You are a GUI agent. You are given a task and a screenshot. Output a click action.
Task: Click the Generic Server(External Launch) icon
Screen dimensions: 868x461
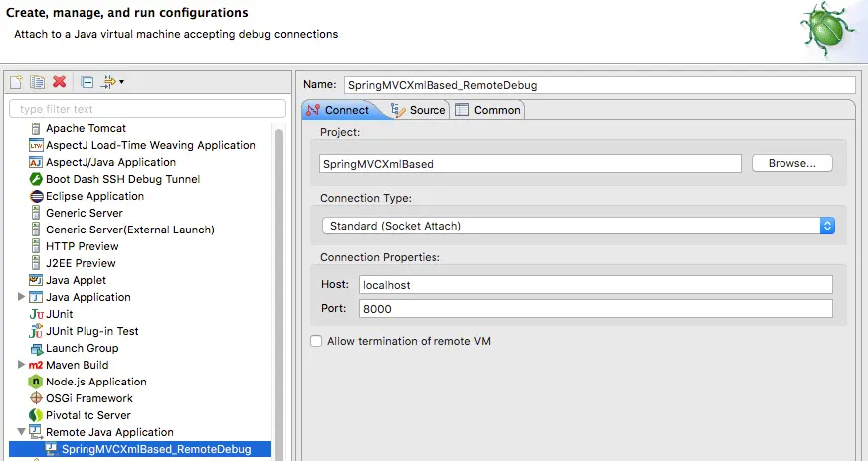pos(36,230)
